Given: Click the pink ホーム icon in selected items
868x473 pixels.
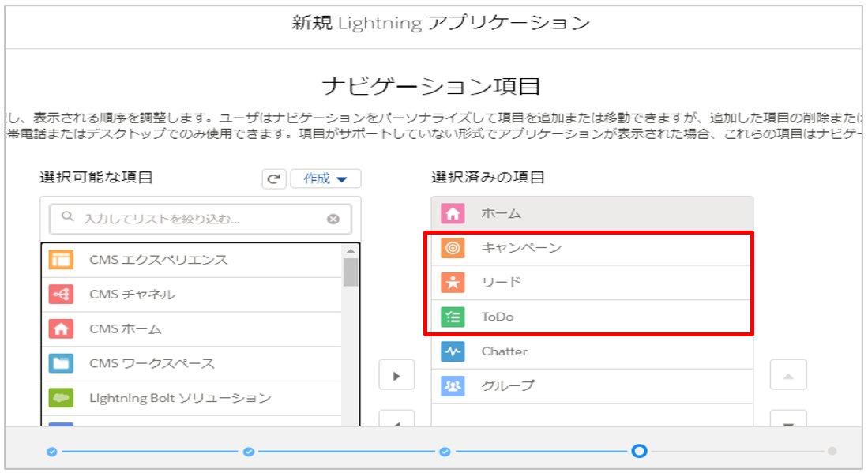Looking at the screenshot, I should 453,213.
